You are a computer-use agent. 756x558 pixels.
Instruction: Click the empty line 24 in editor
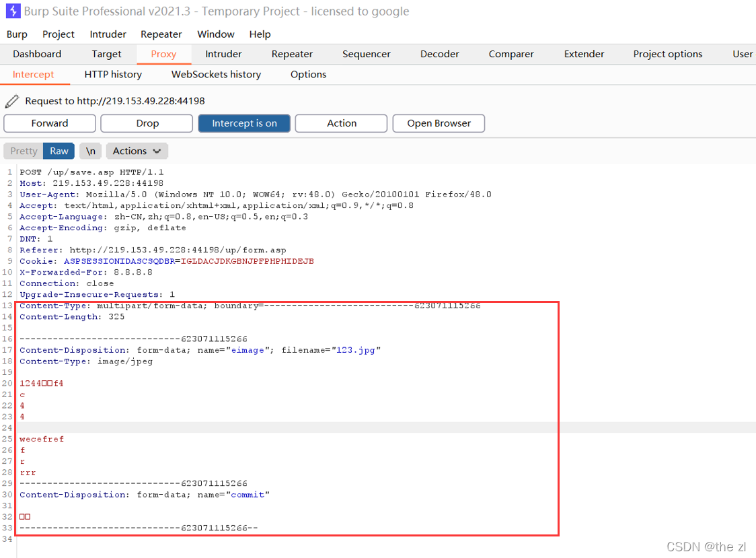click(385, 427)
